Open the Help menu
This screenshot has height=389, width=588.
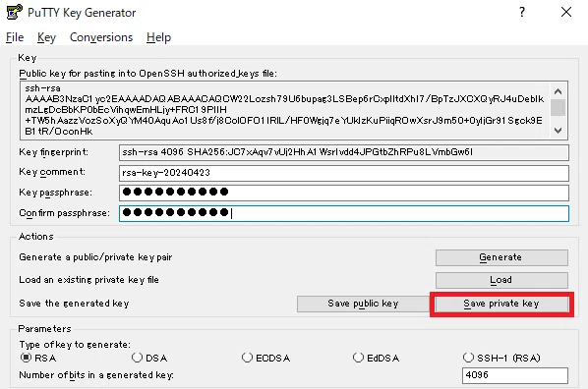pyautogui.click(x=158, y=37)
